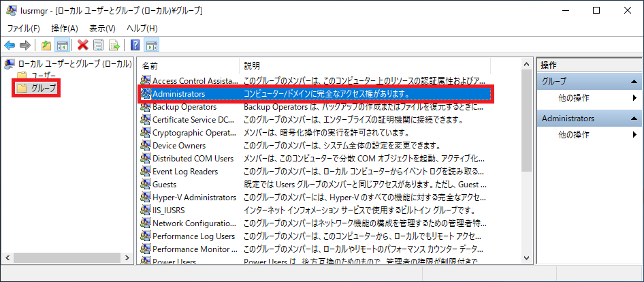
Task: Click the group list's scroll up arrow
Action: click(526, 64)
